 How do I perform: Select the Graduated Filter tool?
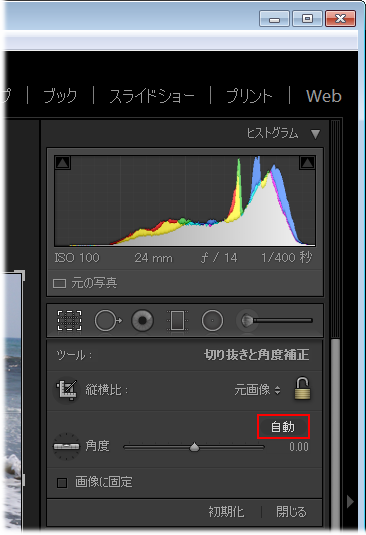coord(177,321)
